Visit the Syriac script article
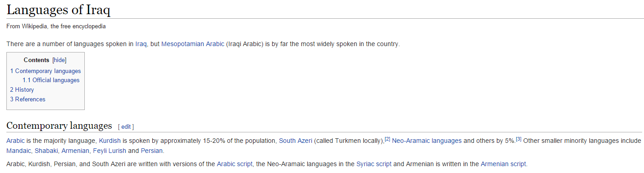Screen dimensions: 644x173 374,164
